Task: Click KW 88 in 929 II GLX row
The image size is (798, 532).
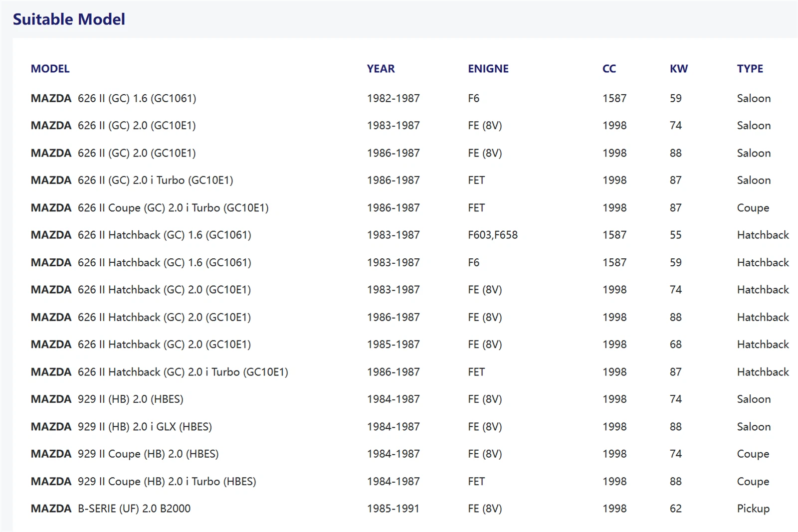Action: [676, 427]
